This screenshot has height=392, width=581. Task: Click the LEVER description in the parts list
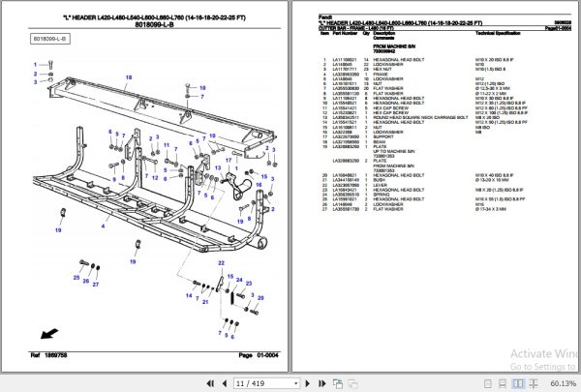pyautogui.click(x=380, y=185)
